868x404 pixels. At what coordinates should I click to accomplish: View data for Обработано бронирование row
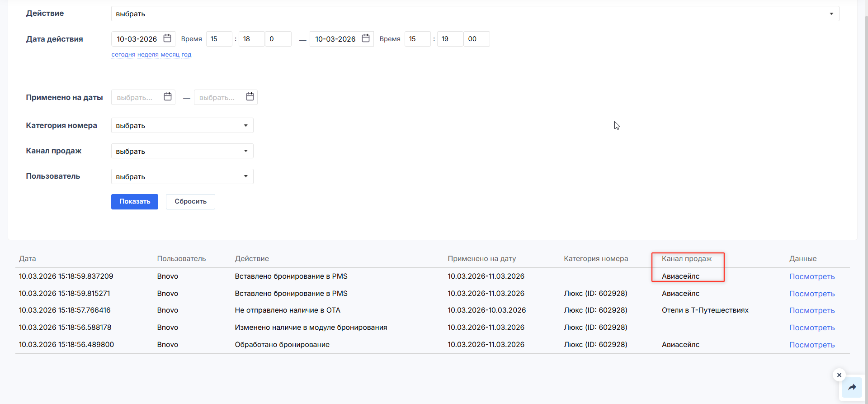click(x=812, y=345)
